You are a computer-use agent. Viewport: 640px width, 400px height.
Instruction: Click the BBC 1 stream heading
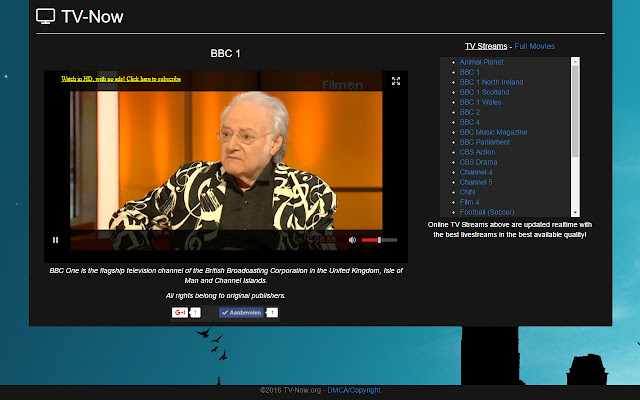[x=225, y=53]
